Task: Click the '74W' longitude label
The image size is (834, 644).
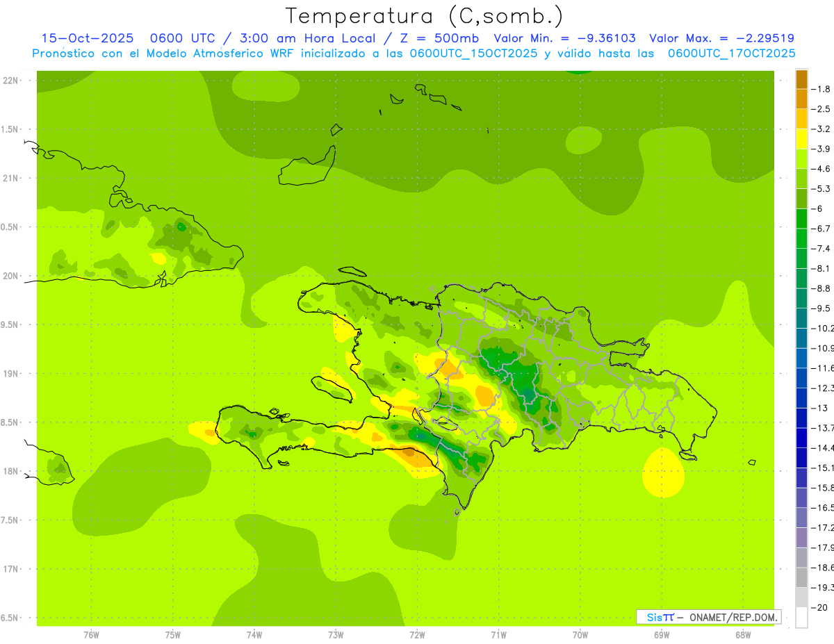Action: 254,634
